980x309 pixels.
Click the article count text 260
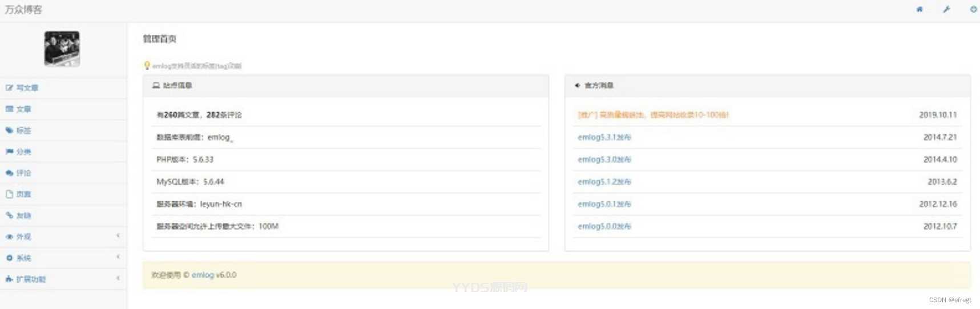tap(171, 115)
